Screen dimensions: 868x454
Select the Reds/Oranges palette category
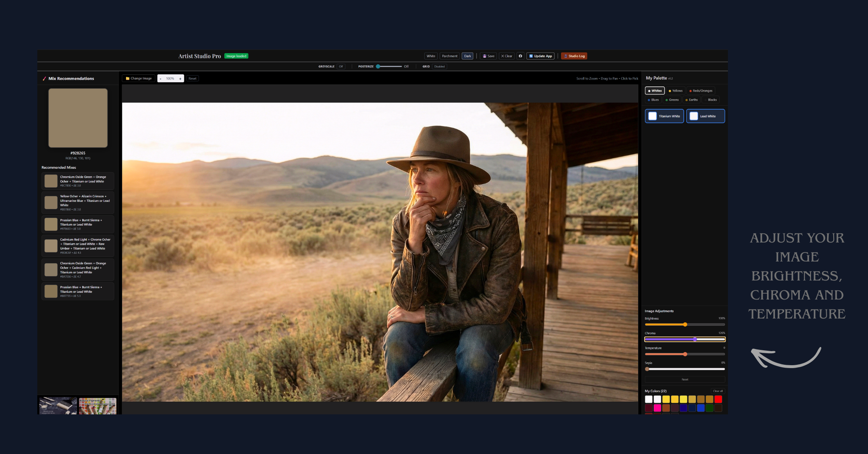(701, 90)
